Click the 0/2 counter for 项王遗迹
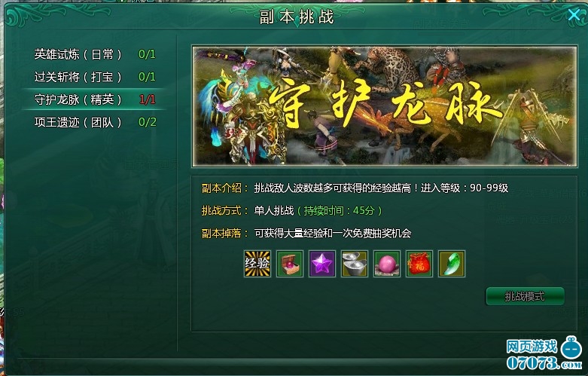The image size is (588, 376). tap(148, 122)
